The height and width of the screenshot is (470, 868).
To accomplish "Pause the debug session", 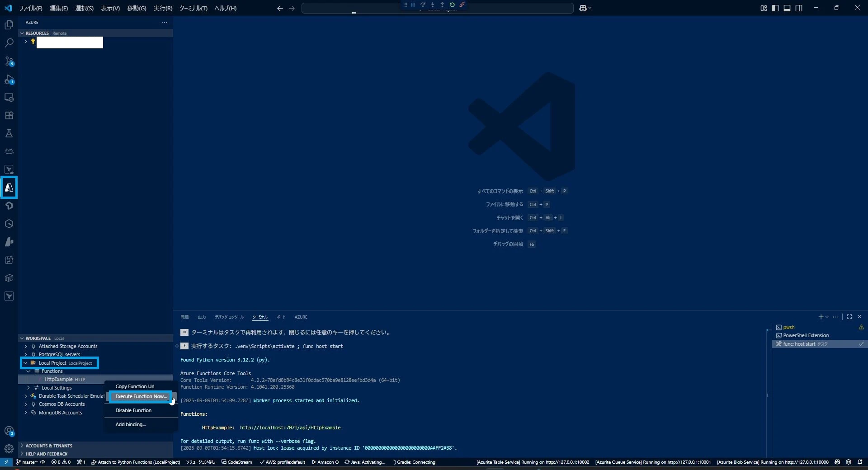I will (x=413, y=5).
